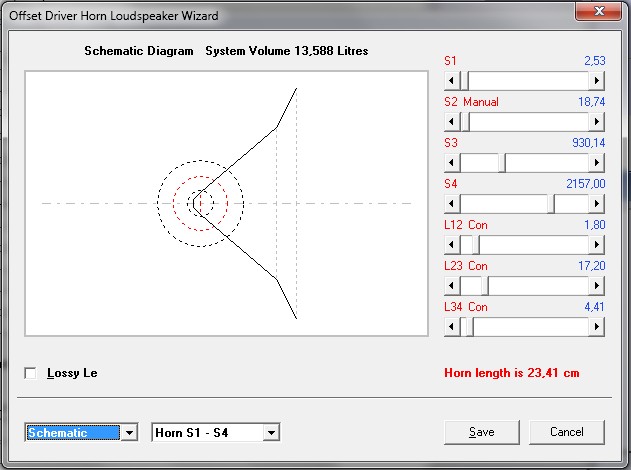Click the L12 Con label
The width and height of the screenshot is (631, 470).
click(466, 225)
